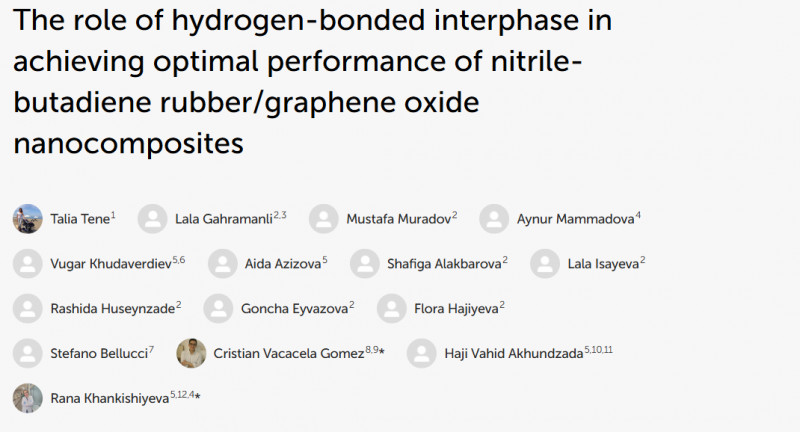Click the author name Talia Tene
Image resolution: width=800 pixels, height=432 pixels.
coord(79,220)
